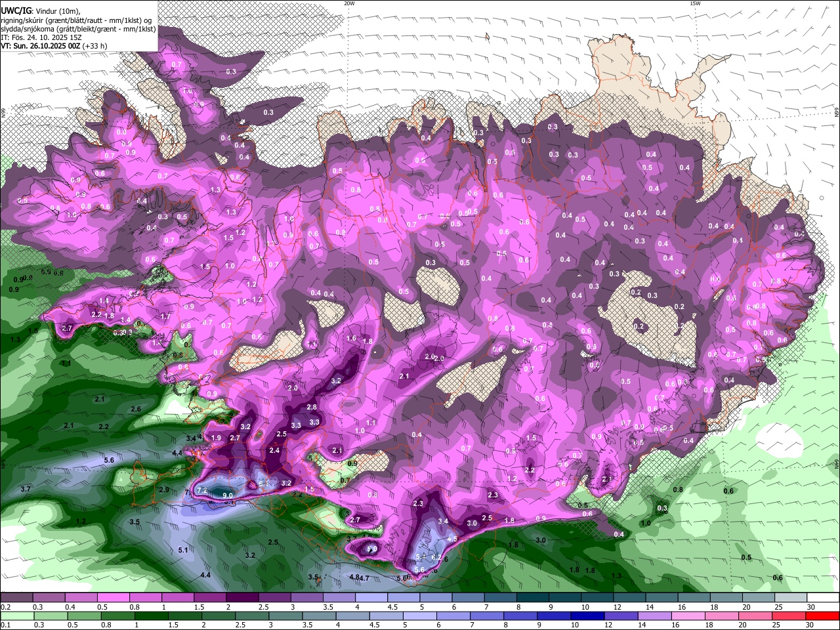Screen dimensions: 840x630
Task: Click the red 30 swatch on lower rain scale
Action: (x=822, y=616)
